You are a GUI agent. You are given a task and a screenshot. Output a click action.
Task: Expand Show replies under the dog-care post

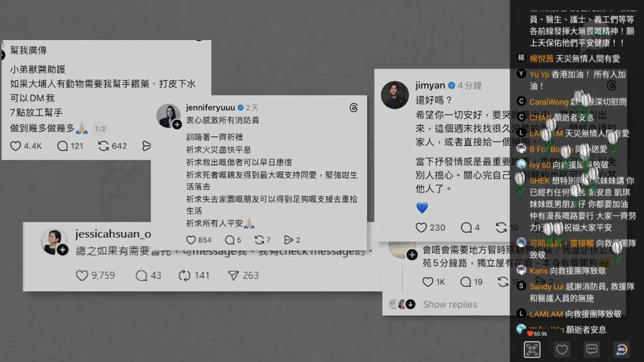(450, 304)
